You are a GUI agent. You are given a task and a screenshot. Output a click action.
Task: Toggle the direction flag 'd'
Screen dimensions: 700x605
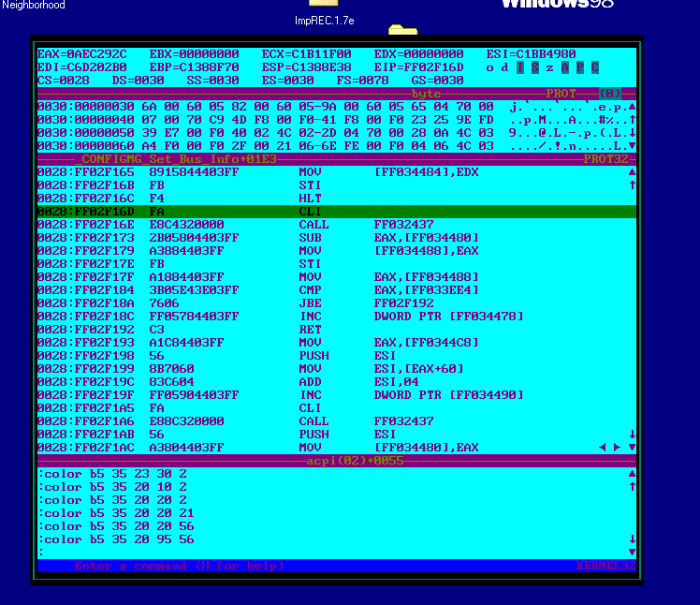(x=505, y=67)
